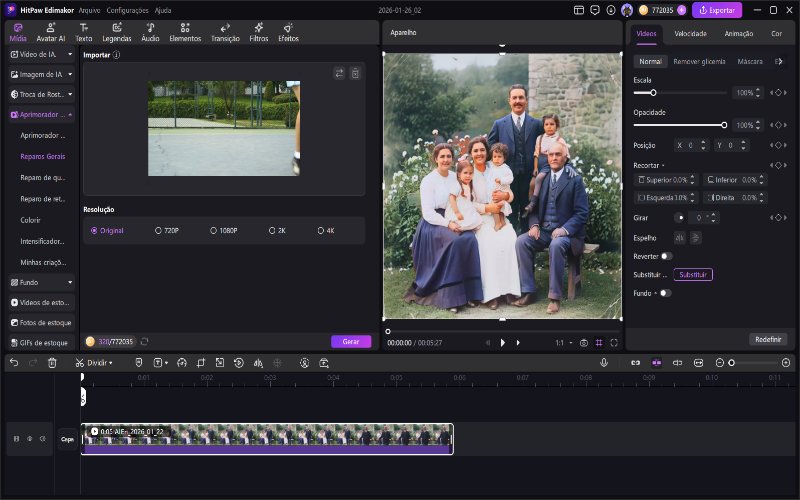The height and width of the screenshot is (500, 800).
Task: Click the Gerar button
Action: [x=351, y=341]
